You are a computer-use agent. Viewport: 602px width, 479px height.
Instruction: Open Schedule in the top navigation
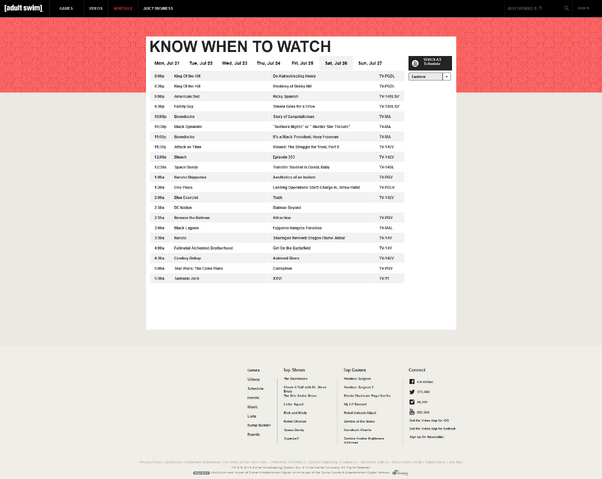123,8
